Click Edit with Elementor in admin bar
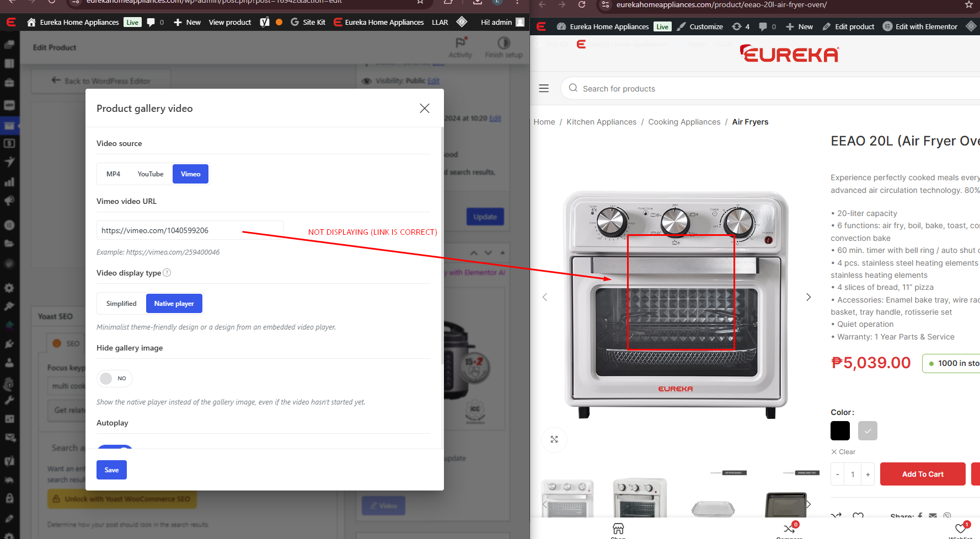Viewport: 980px width, 539px height. coord(920,26)
